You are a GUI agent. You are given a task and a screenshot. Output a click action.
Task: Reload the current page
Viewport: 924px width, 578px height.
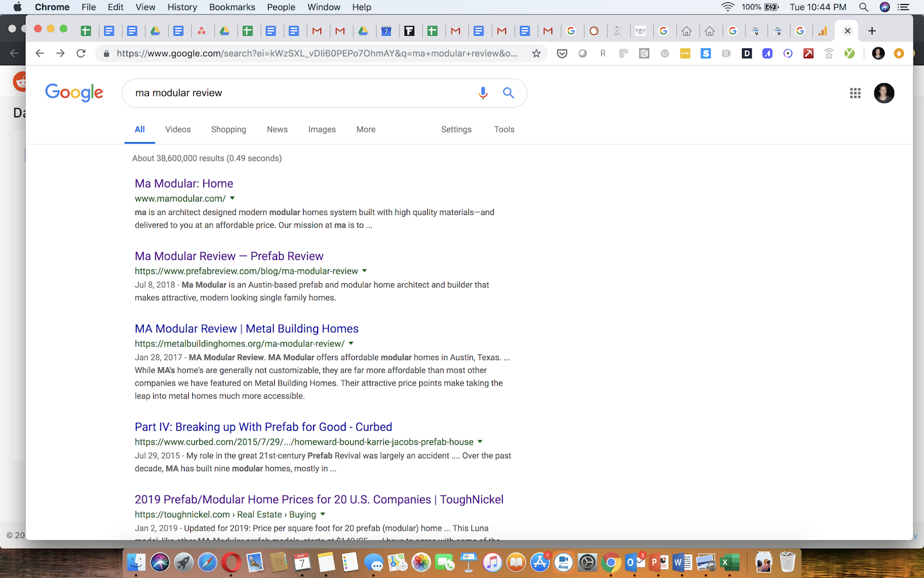pos(81,53)
